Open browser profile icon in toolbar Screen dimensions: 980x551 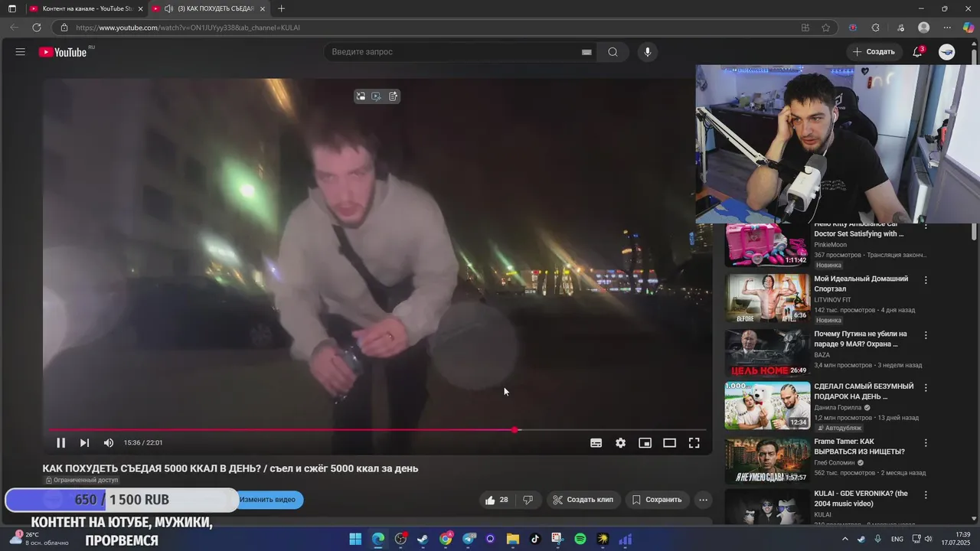tap(923, 28)
